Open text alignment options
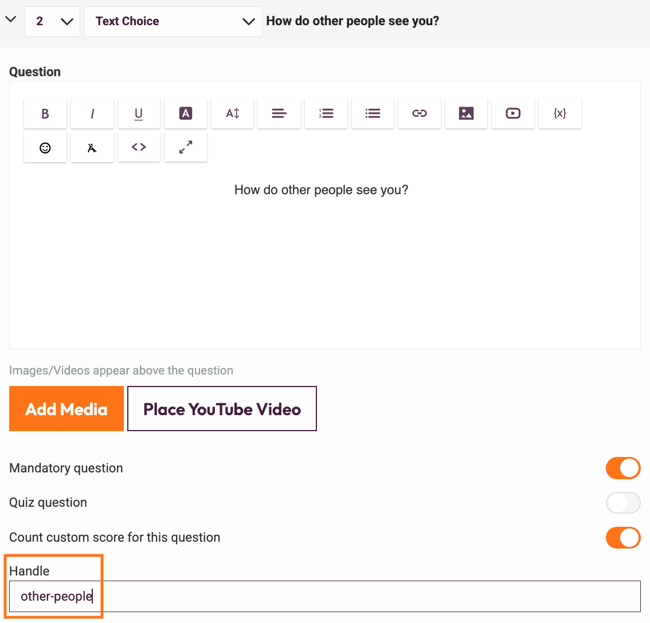Screen dimensions: 650x623 click(279, 114)
